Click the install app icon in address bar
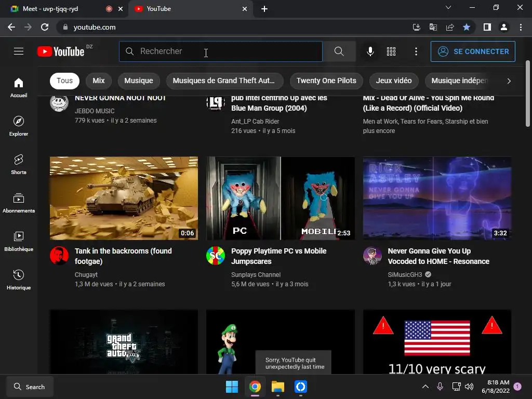 coord(416,27)
